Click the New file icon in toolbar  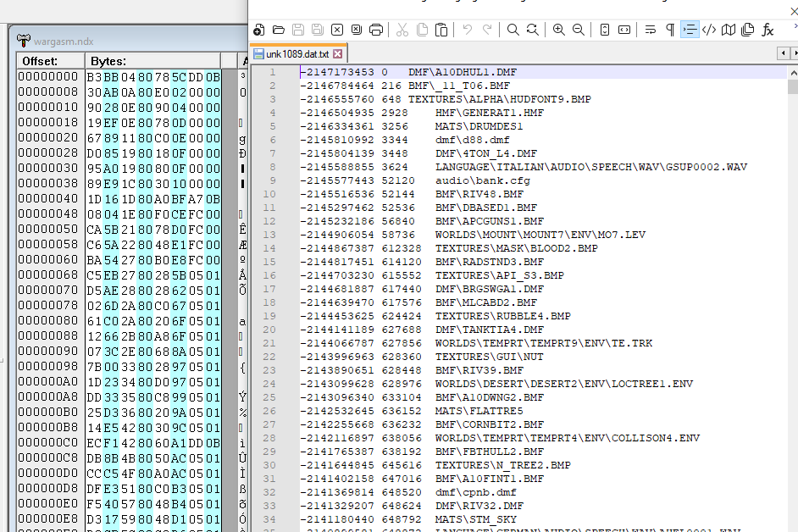coord(259,30)
